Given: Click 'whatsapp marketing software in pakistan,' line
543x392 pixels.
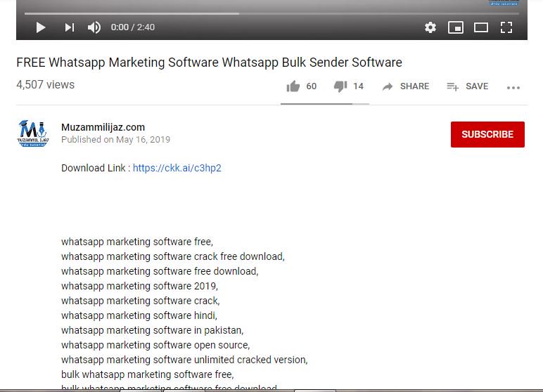Looking at the screenshot, I should pyautogui.click(x=153, y=330).
